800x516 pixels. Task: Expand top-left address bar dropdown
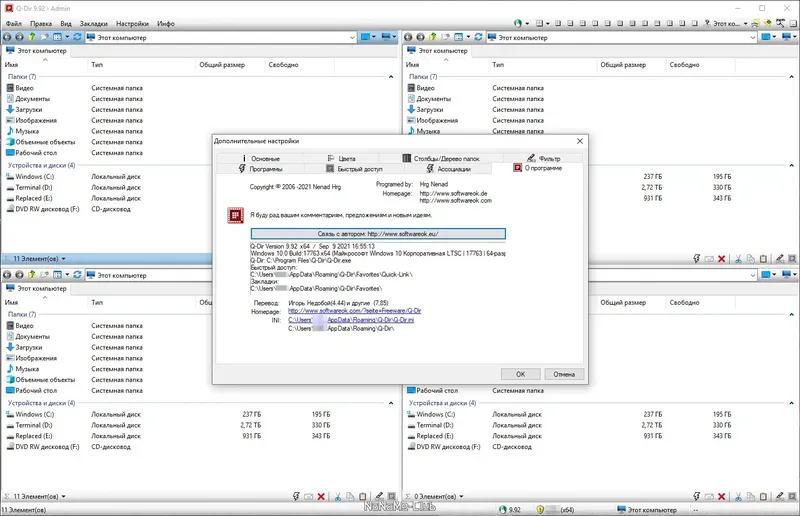tap(352, 37)
